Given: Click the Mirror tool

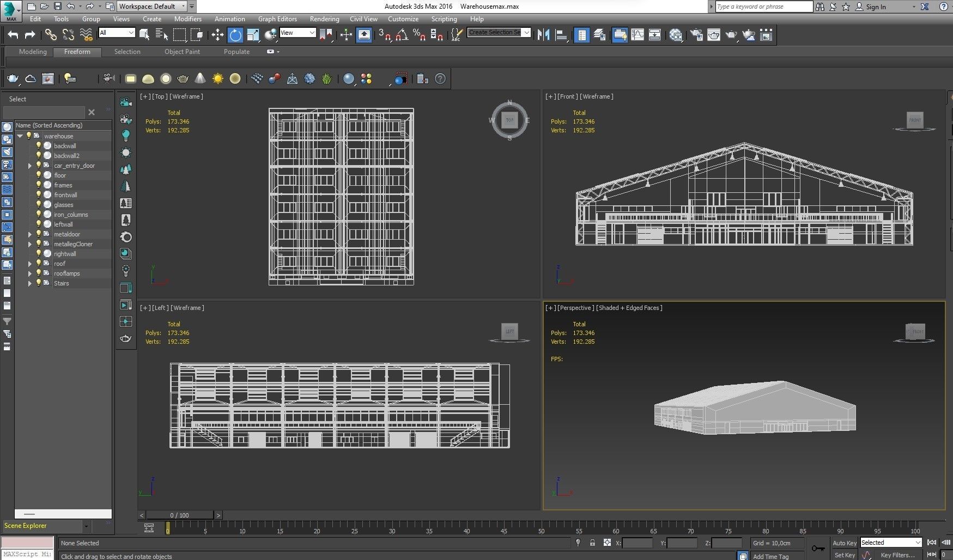Looking at the screenshot, I should pos(543,35).
